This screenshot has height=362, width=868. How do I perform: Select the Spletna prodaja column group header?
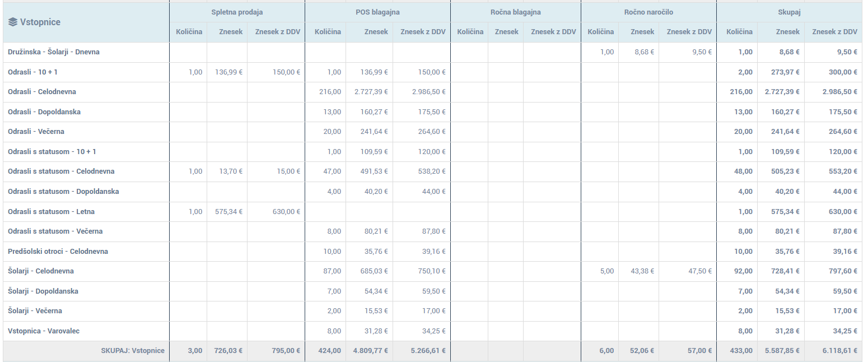tap(237, 12)
